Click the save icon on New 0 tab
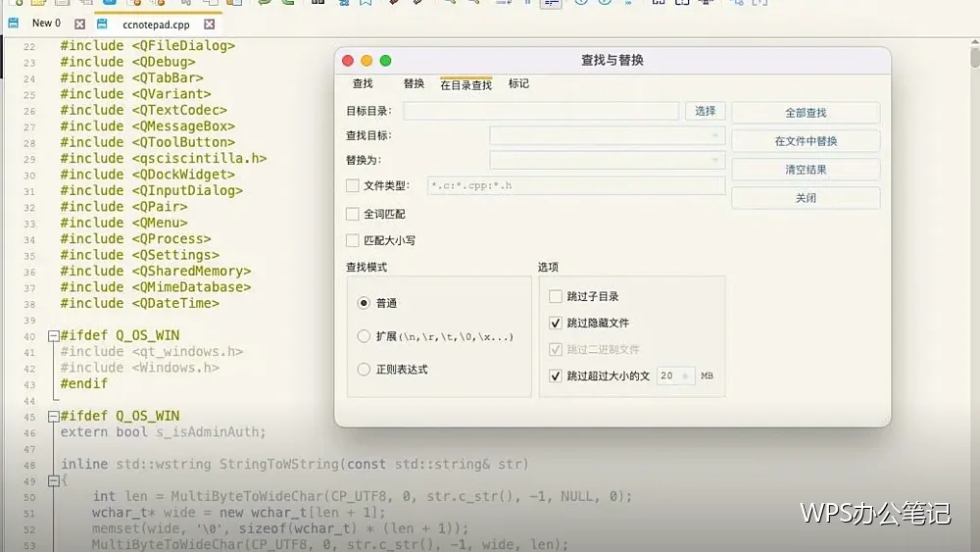 coord(13,24)
